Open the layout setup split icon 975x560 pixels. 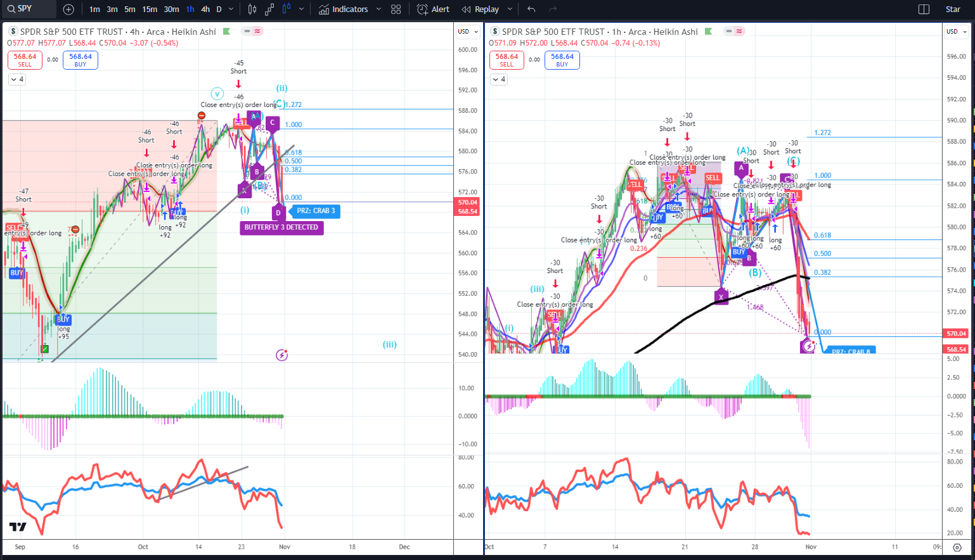(x=924, y=10)
